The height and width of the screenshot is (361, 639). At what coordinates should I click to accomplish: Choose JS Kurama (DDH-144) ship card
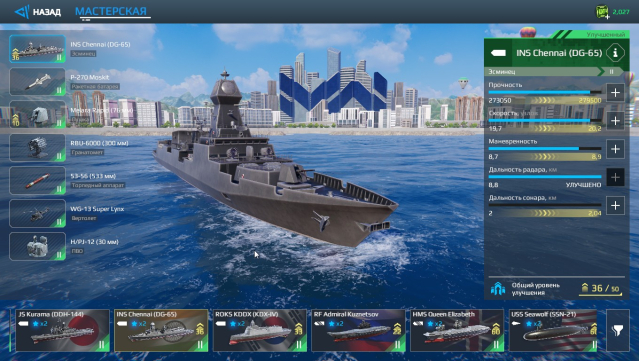coord(62,330)
